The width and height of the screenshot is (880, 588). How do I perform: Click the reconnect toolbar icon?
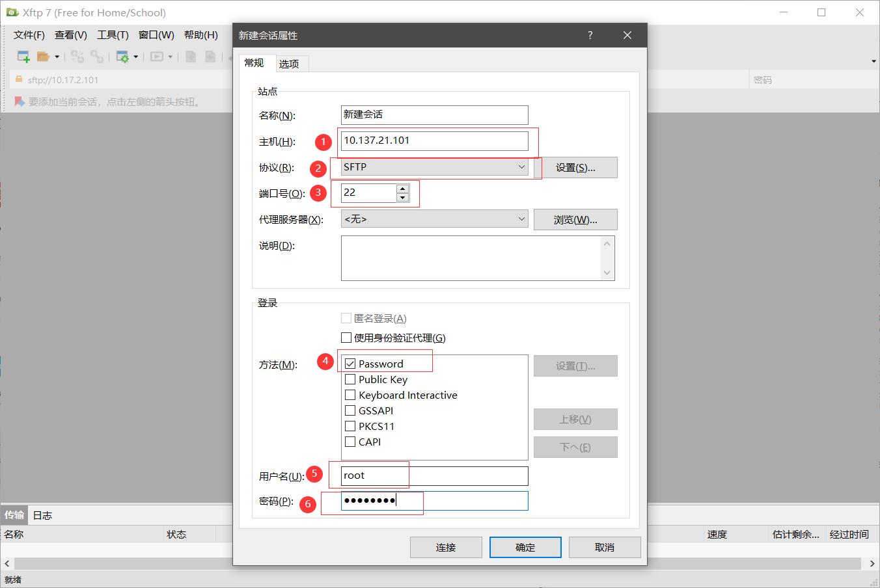[77, 57]
